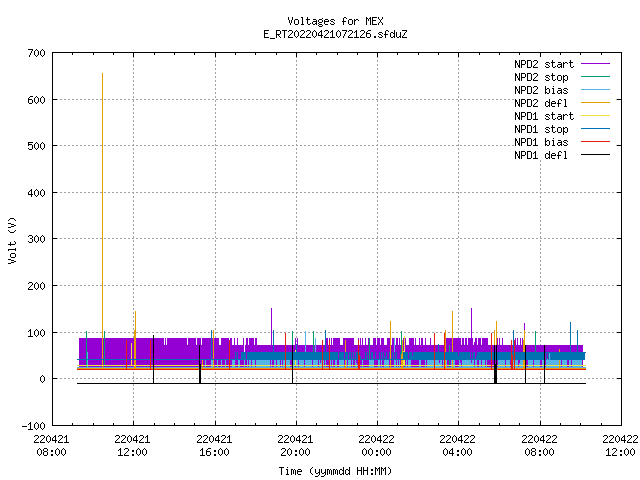
Task: Click the 'NPD2 bias' legend label
Action: (x=541, y=90)
